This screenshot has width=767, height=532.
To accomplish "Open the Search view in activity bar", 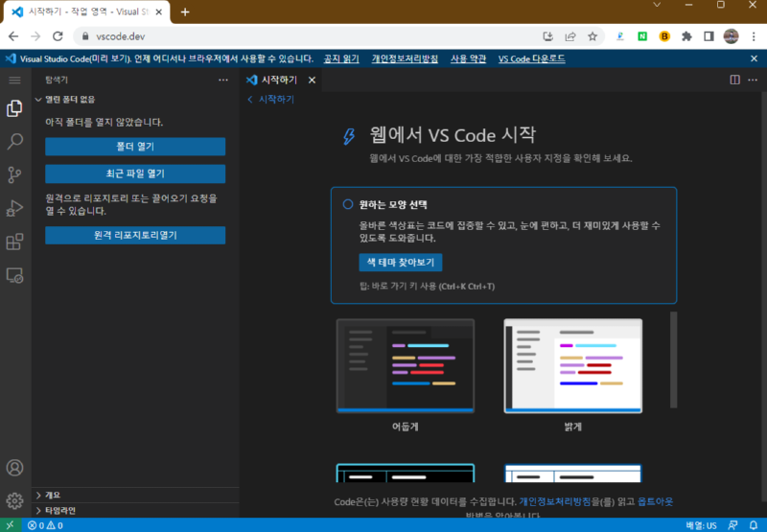I will (x=14, y=142).
